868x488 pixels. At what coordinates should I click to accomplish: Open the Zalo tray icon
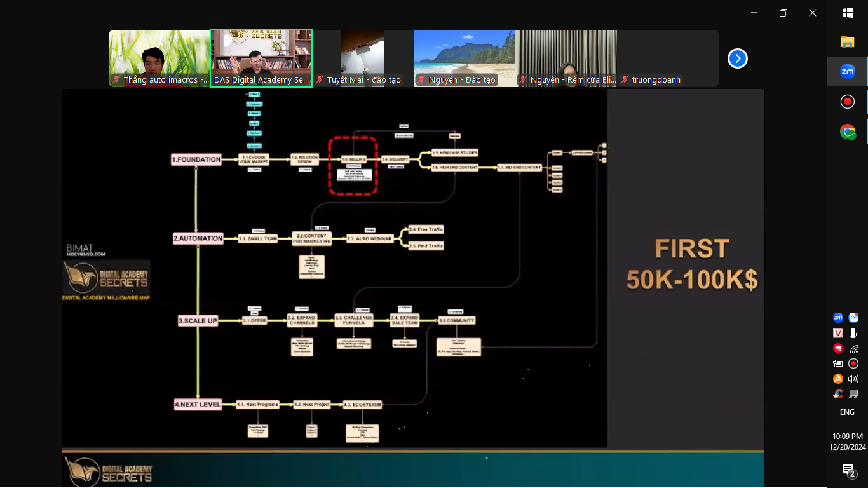pos(853,318)
